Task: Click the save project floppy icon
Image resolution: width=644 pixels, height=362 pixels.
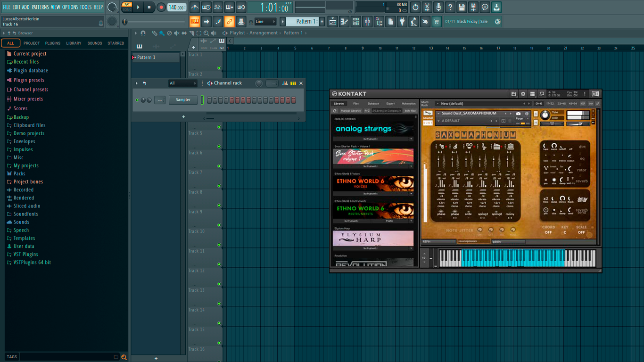Action: coord(462,7)
